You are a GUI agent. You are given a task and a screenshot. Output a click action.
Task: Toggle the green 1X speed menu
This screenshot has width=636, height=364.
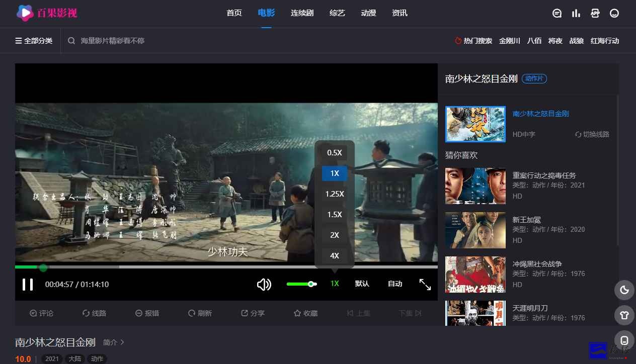click(335, 284)
